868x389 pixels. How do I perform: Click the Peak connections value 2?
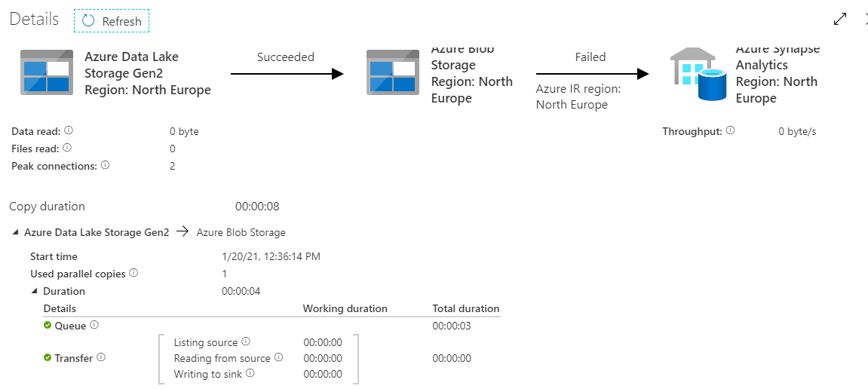click(173, 165)
